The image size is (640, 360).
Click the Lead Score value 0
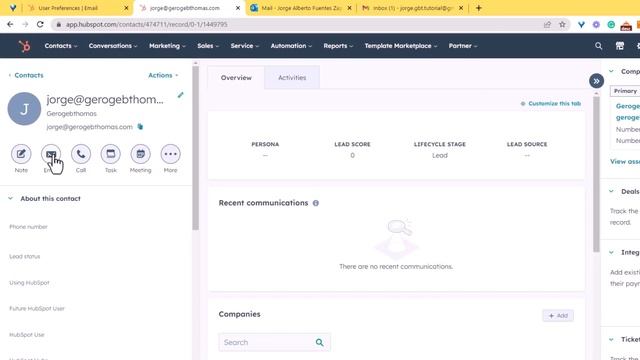pos(352,156)
